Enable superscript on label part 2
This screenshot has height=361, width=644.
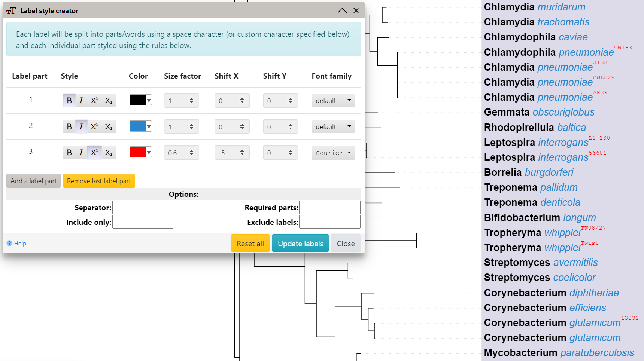[x=94, y=127]
